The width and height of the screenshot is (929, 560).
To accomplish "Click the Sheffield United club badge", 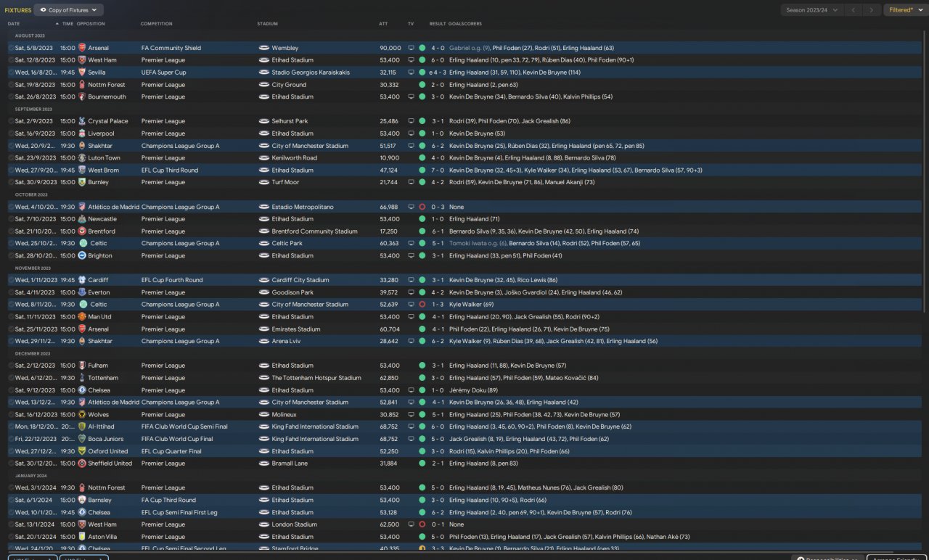I will (83, 463).
